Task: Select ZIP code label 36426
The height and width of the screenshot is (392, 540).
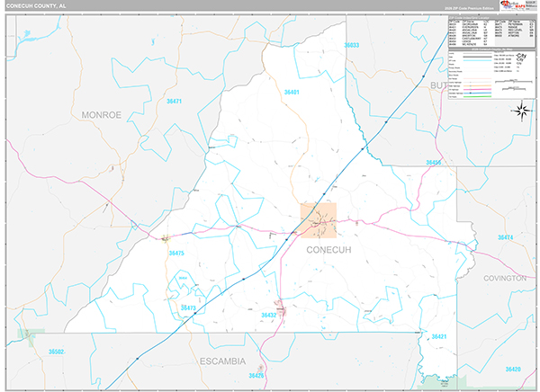Action: point(256,376)
